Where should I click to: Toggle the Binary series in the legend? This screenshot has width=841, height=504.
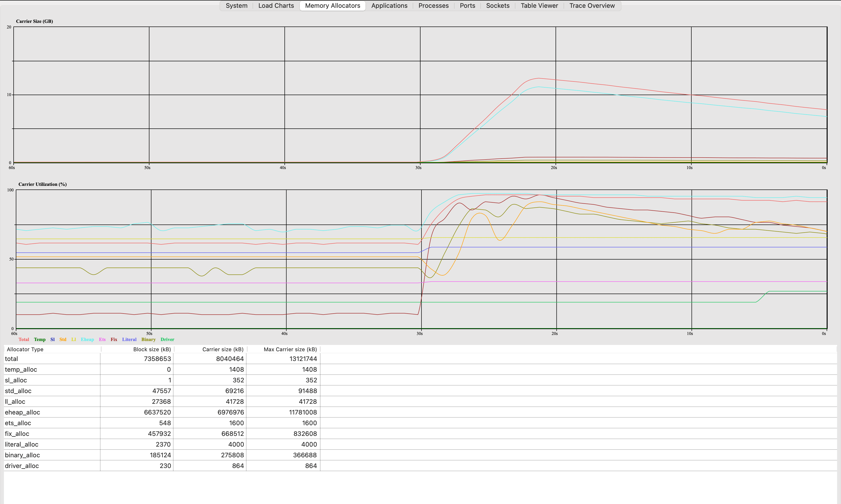pos(148,339)
